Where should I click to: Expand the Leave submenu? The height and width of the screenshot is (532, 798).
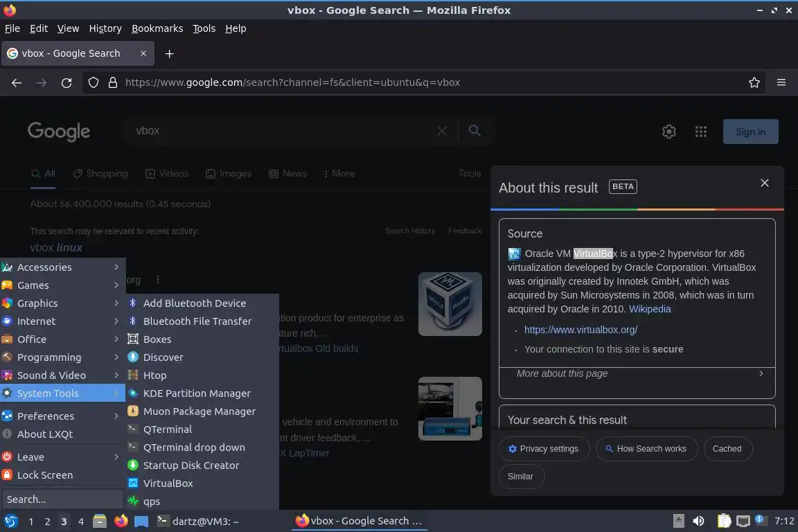(x=62, y=457)
